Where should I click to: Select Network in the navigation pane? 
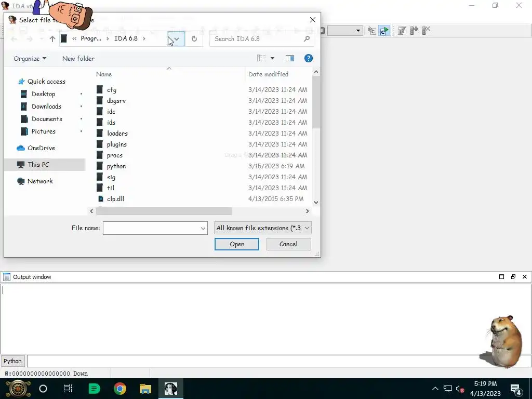coord(40,181)
